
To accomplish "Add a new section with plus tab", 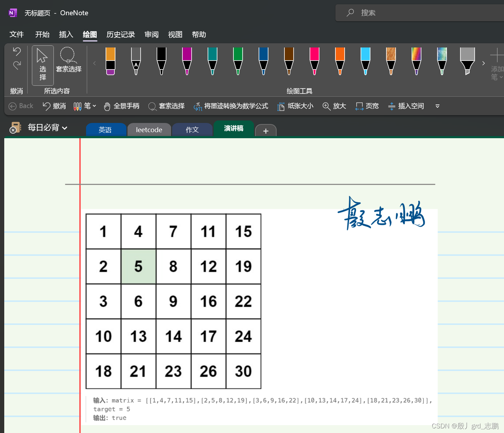I will [266, 131].
